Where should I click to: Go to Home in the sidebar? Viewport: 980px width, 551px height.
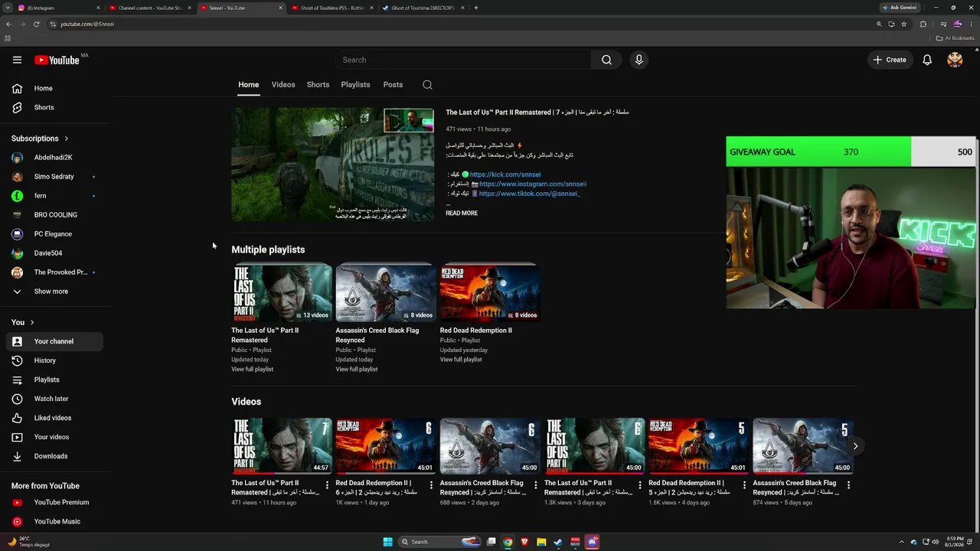click(x=54, y=88)
